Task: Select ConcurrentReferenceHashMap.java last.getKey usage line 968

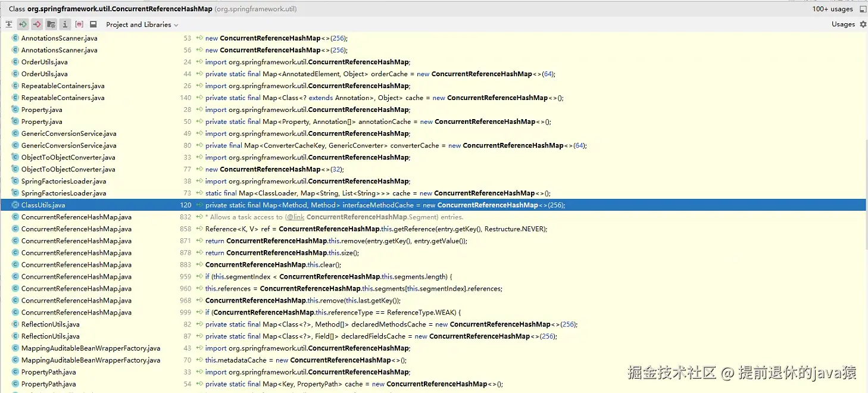Action: [433, 300]
